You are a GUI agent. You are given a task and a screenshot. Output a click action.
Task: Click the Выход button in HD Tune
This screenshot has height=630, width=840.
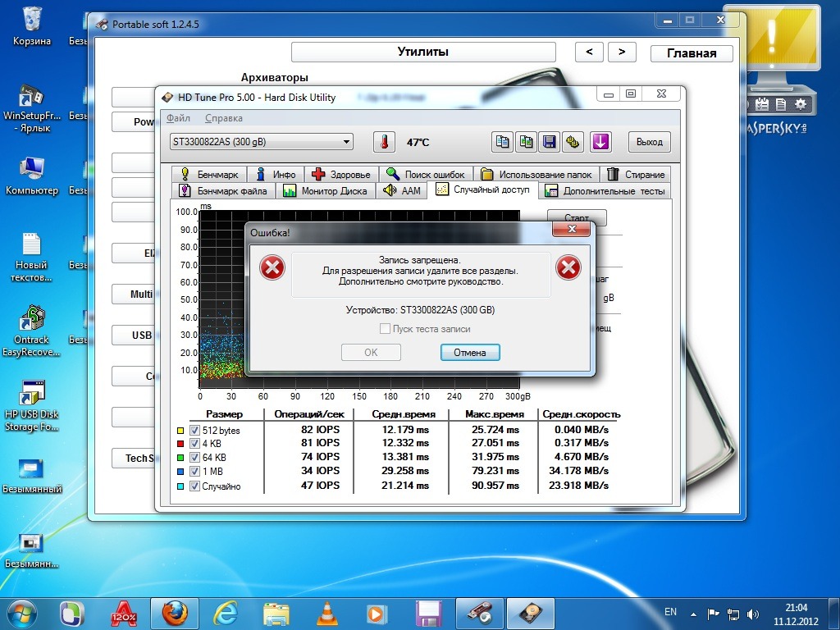[x=650, y=142]
